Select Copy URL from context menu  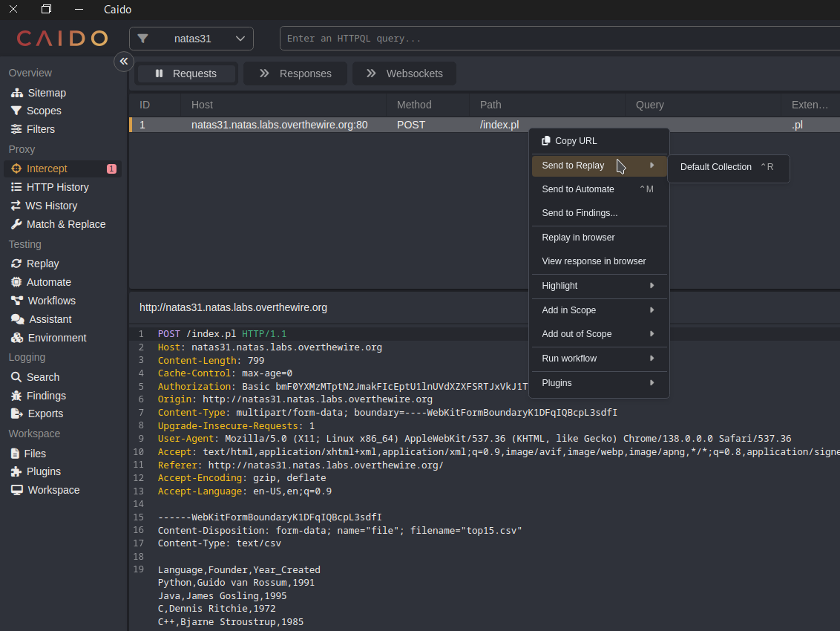575,141
